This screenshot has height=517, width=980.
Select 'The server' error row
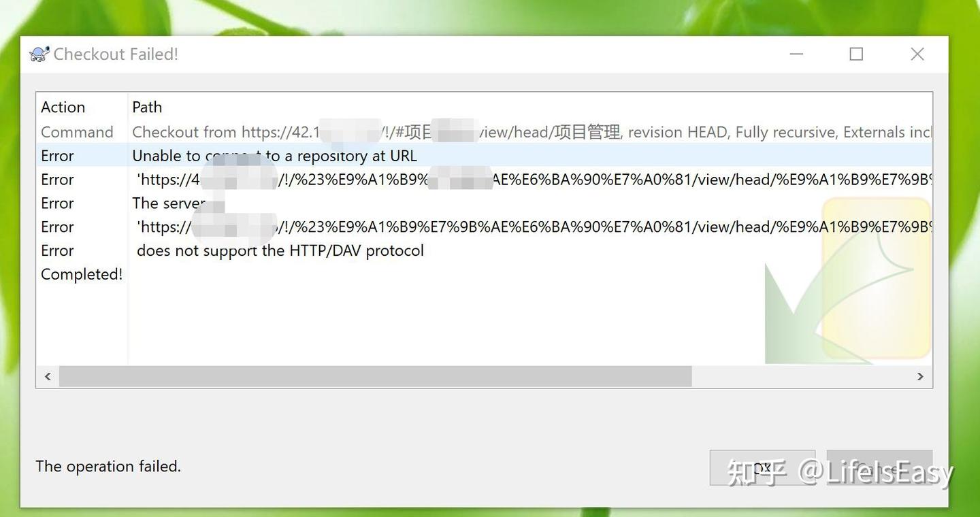coord(484,203)
